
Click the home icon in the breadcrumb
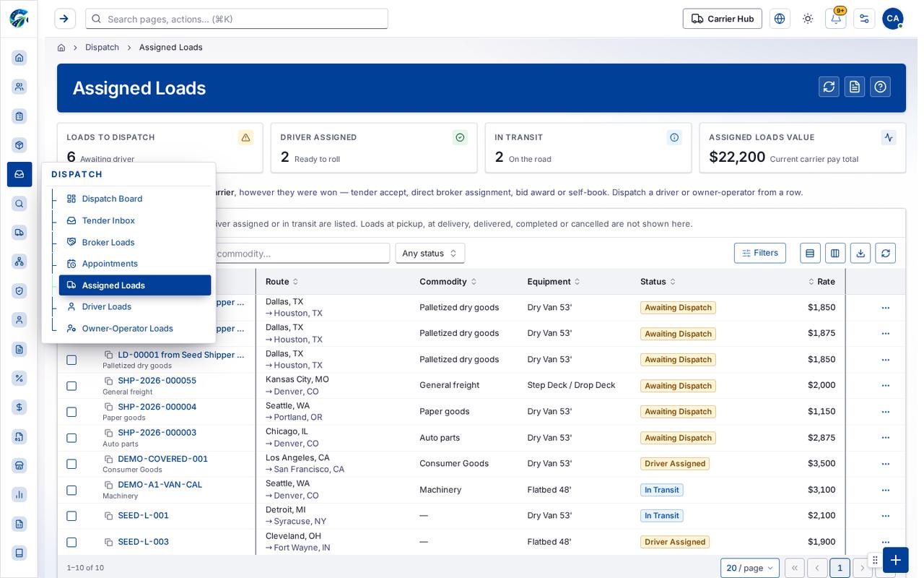click(61, 48)
